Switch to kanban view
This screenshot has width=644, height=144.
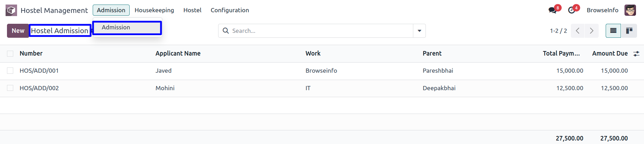coord(629,31)
